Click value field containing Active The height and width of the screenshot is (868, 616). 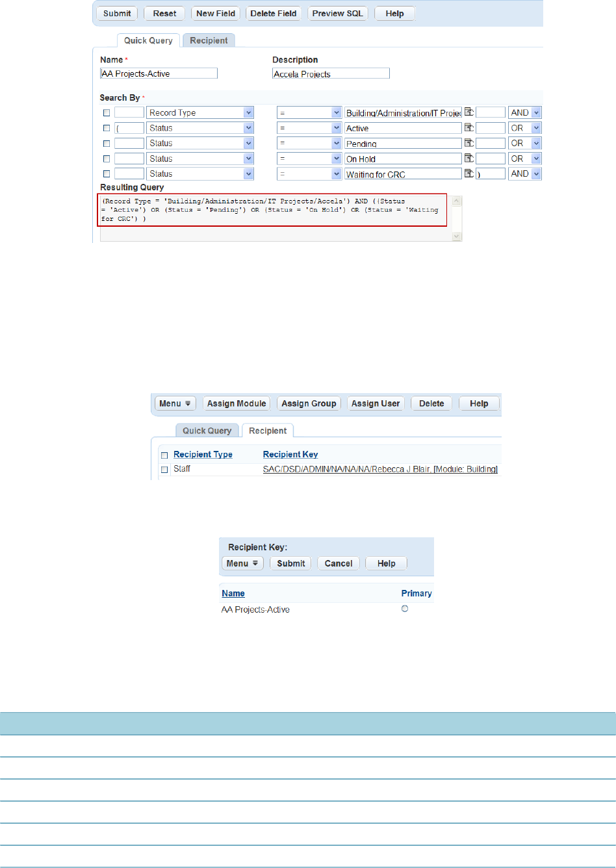pyautogui.click(x=403, y=128)
